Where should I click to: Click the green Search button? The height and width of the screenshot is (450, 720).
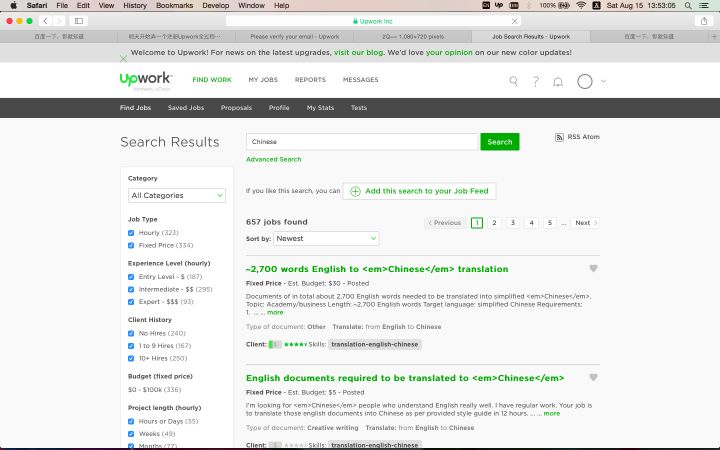500,142
